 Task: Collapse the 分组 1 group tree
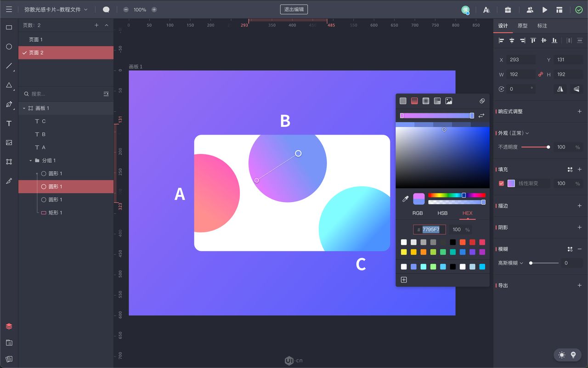(x=30, y=161)
